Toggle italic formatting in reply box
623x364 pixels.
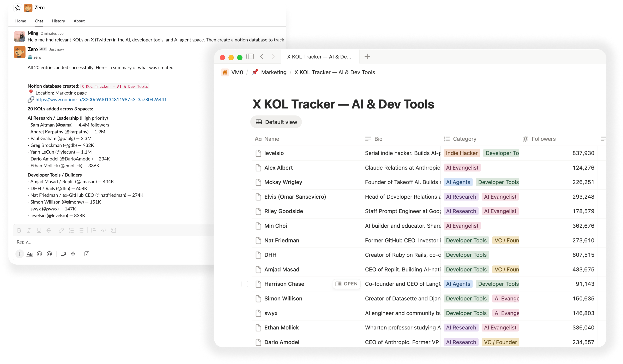(29, 230)
